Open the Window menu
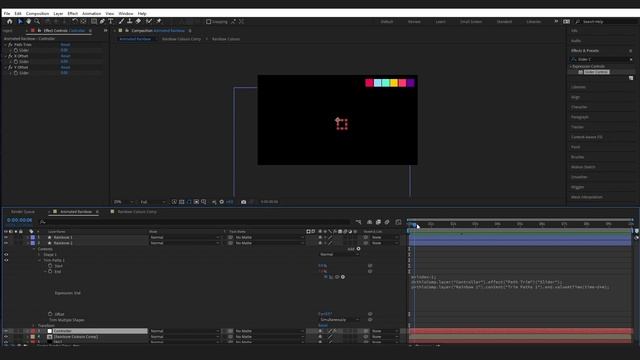The width and height of the screenshot is (640, 360). [126, 13]
